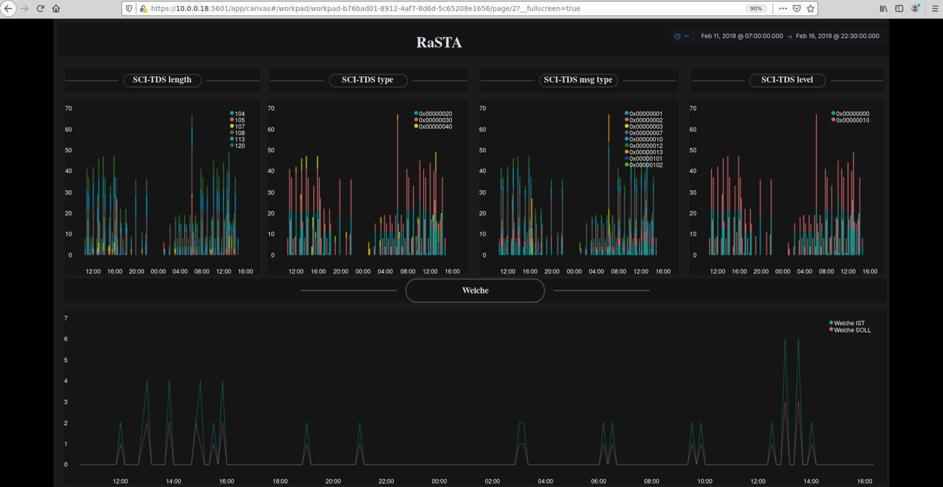Open page actions three-dots menu in address bar
Image resolution: width=943 pixels, height=487 pixels.
(782, 8)
